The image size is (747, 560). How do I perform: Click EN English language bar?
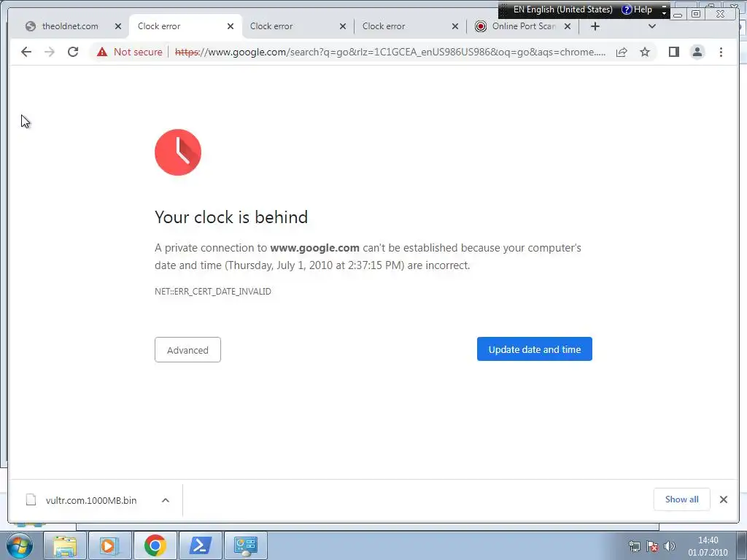(x=562, y=9)
